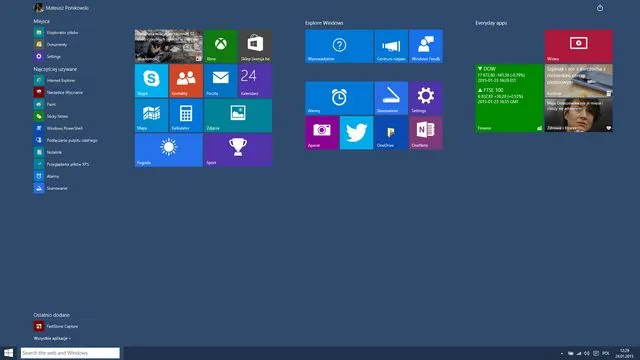
Task: Click the power button icon
Action: tap(600, 8)
